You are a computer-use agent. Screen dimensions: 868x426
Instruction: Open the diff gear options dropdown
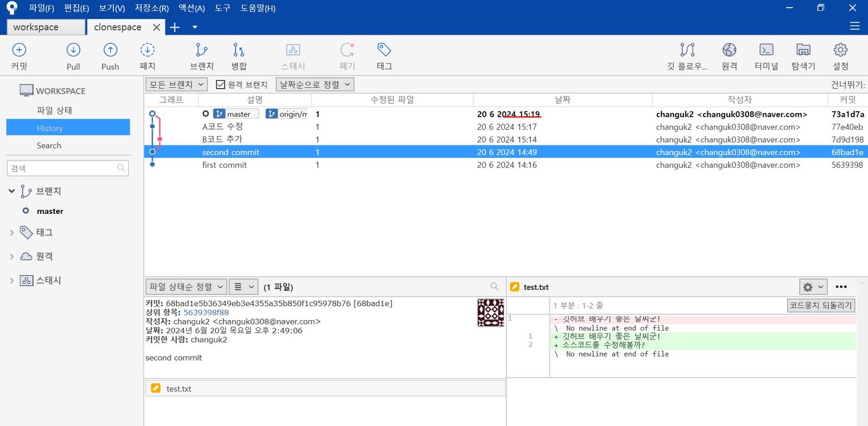click(x=813, y=287)
